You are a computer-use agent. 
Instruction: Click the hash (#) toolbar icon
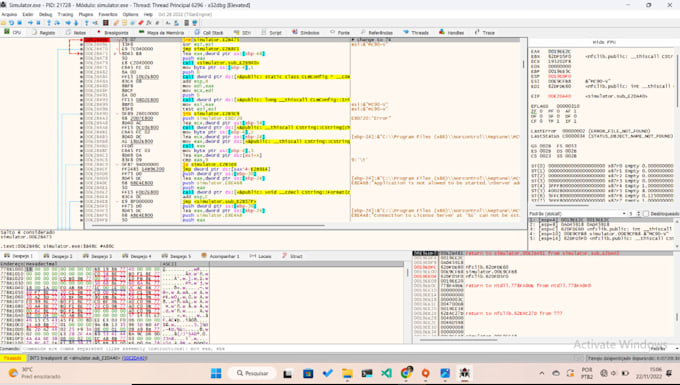coord(157,23)
